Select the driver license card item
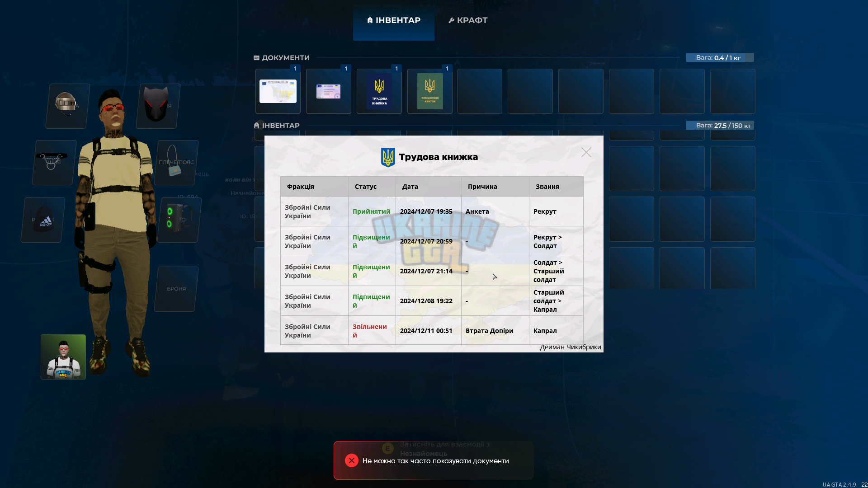 tap(329, 91)
